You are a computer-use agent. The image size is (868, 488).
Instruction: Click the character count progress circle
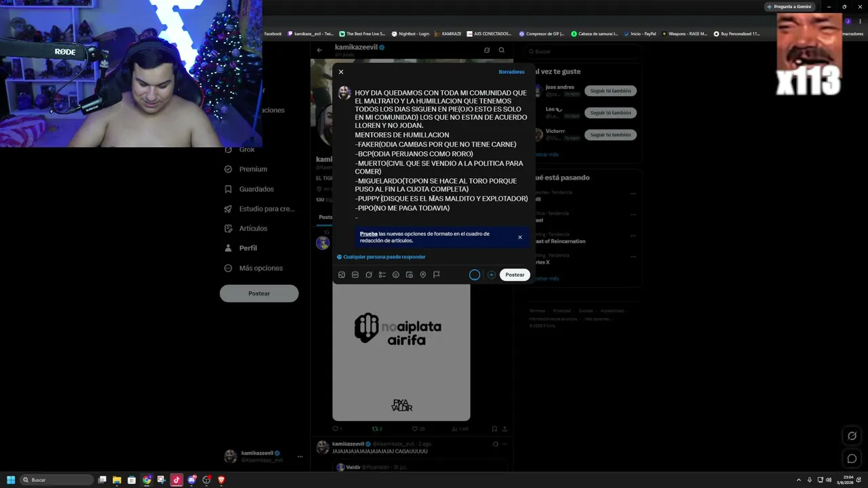(x=475, y=274)
